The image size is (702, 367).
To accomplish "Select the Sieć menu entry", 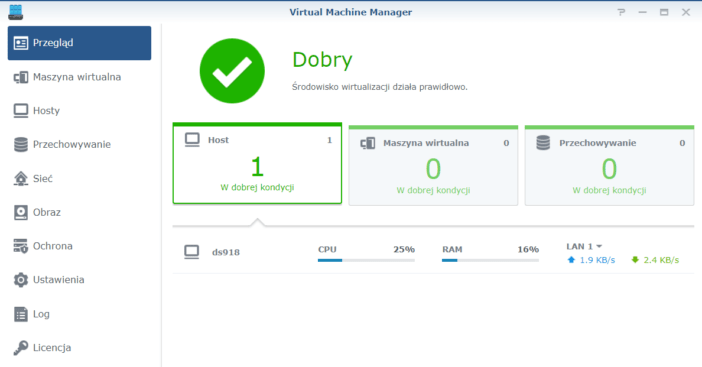I will 43,179.
